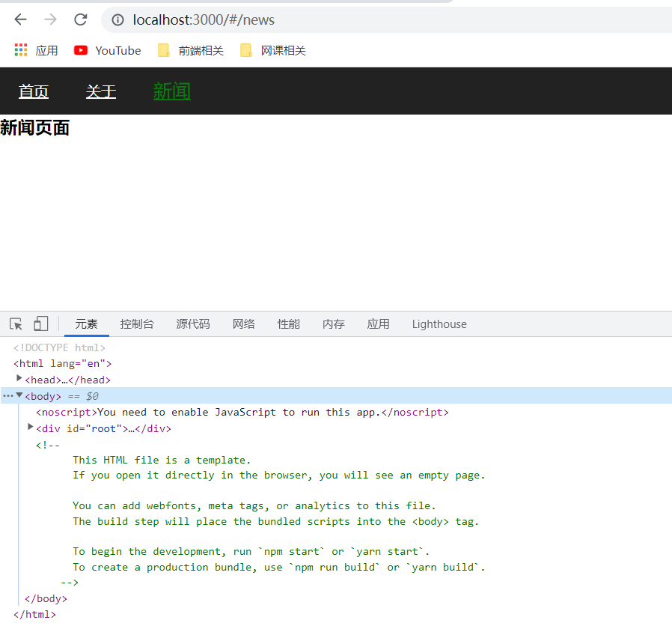Reload the page with refresh icon

click(x=81, y=19)
